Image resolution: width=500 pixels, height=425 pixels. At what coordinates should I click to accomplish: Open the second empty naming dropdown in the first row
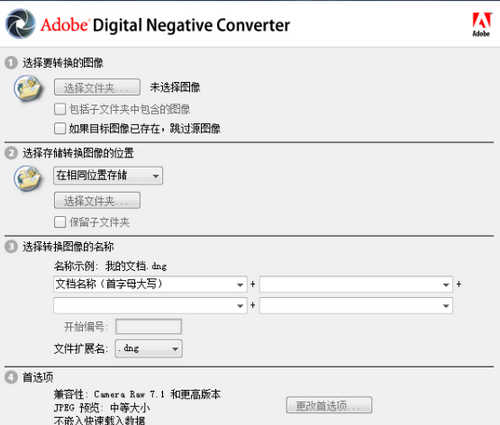(x=356, y=284)
